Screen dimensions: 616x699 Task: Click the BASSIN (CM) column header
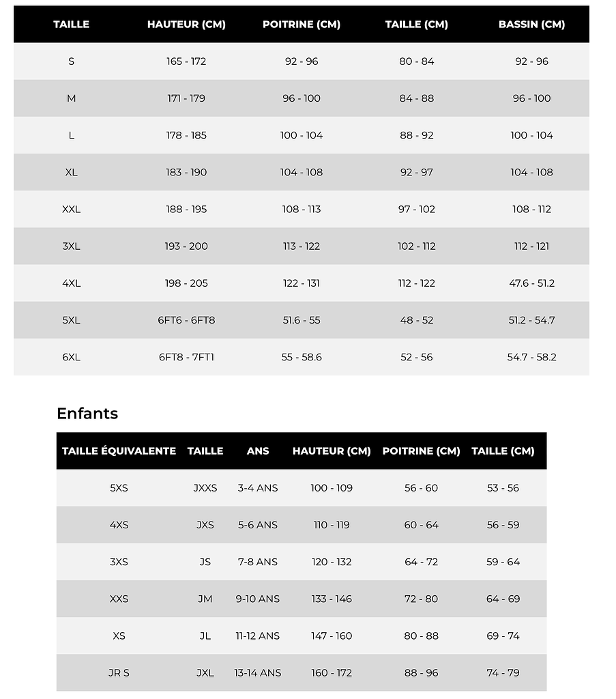pyautogui.click(x=531, y=25)
